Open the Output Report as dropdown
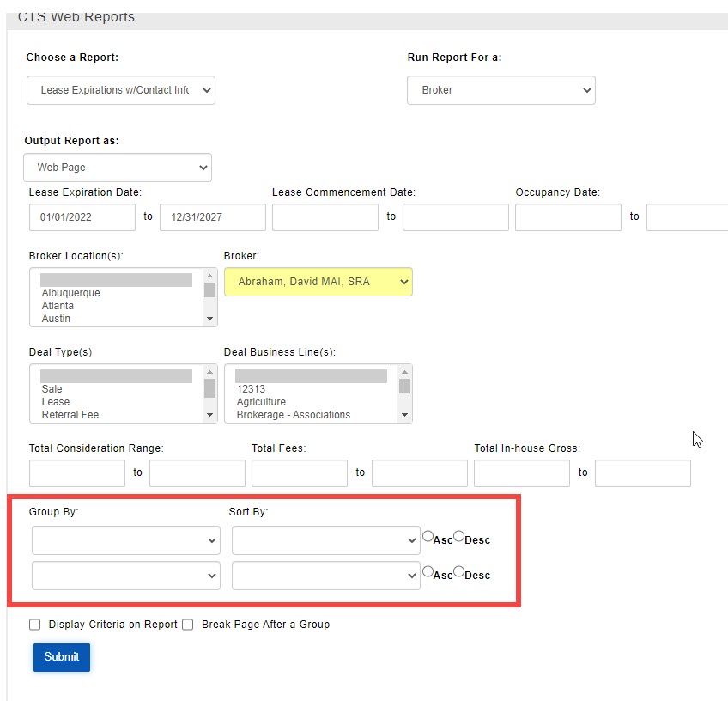728x701 pixels. [x=117, y=168]
